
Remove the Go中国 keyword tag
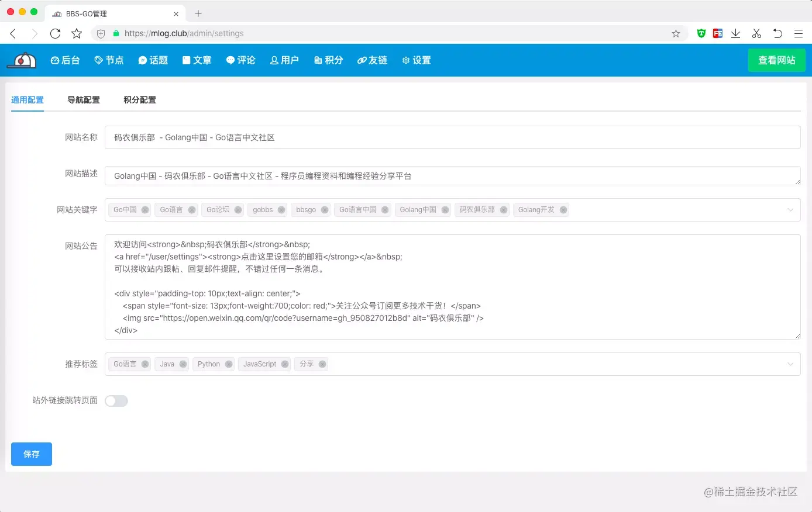pos(145,210)
